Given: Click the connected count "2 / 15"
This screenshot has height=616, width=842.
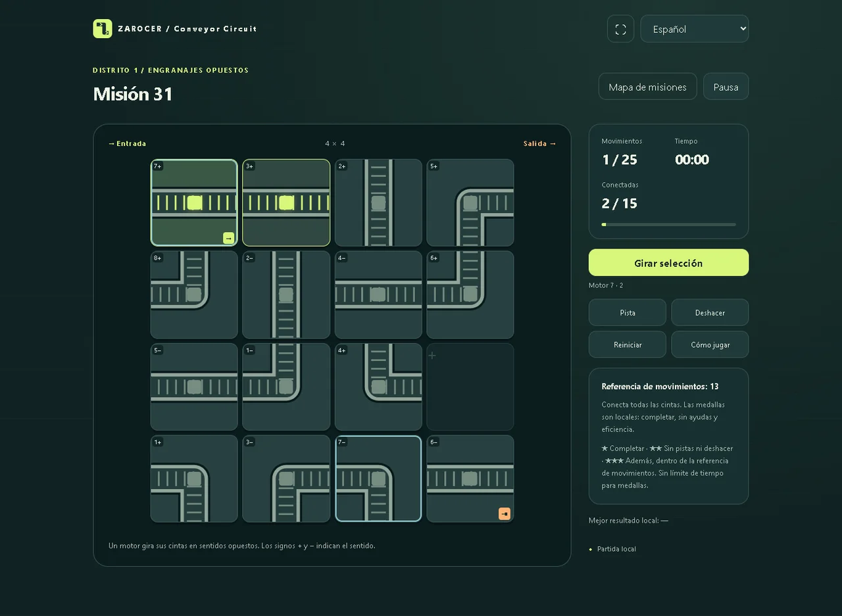Looking at the screenshot, I should (620, 203).
